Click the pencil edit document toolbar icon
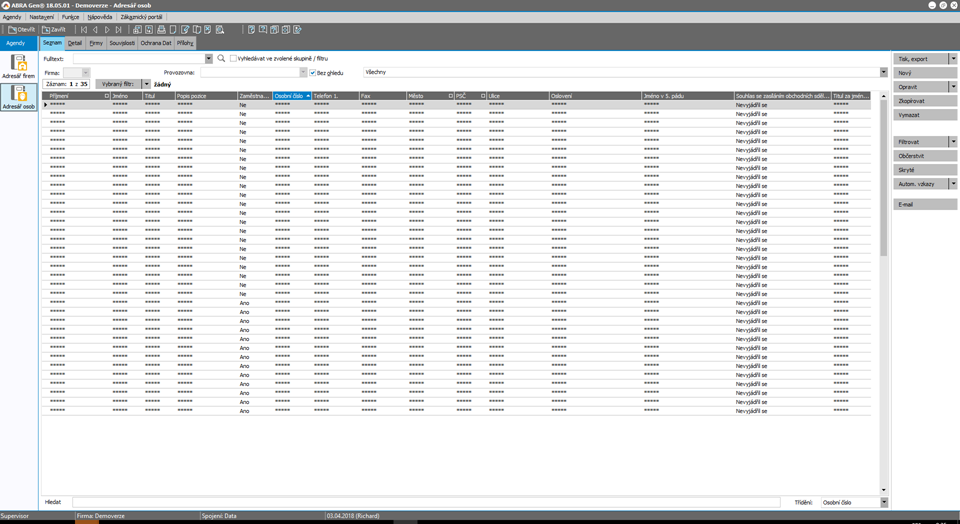960x524 pixels. pos(185,29)
